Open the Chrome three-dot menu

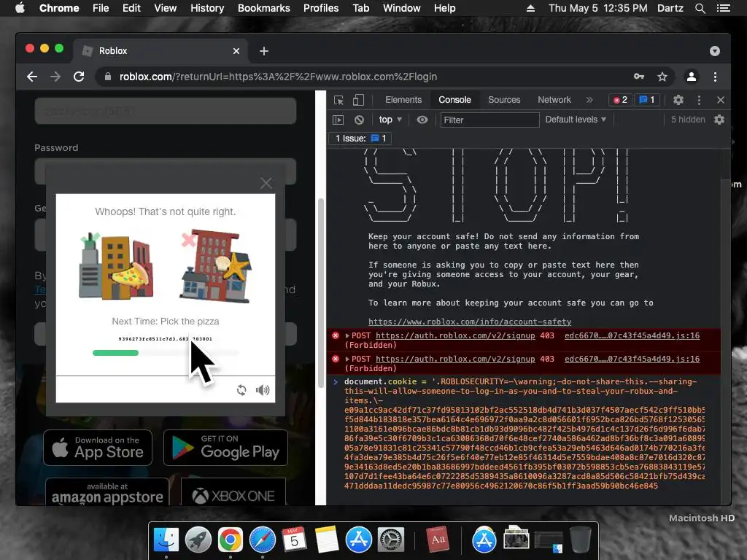tap(715, 77)
